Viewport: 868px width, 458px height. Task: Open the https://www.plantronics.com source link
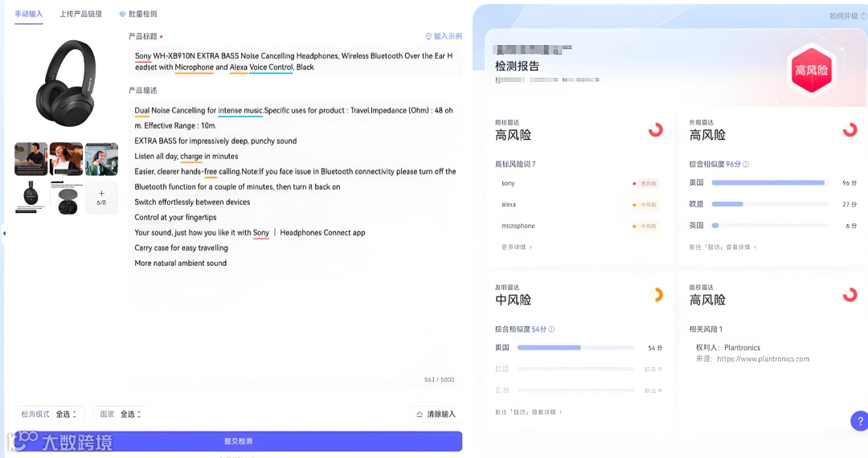(763, 359)
